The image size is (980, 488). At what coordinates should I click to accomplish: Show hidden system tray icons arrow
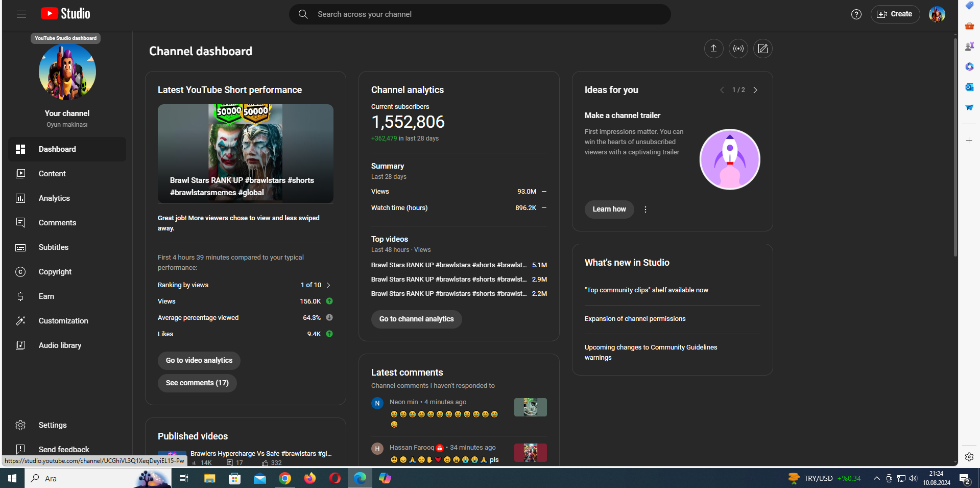(876, 478)
